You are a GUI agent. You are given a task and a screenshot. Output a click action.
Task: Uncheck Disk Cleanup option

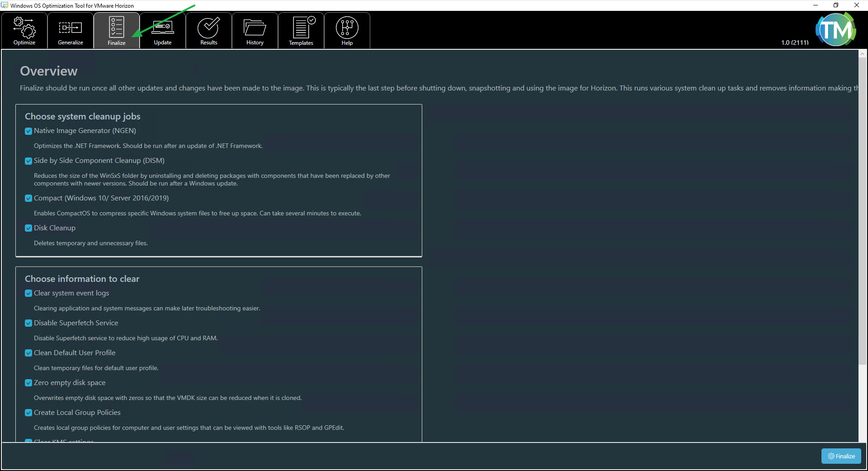click(28, 228)
